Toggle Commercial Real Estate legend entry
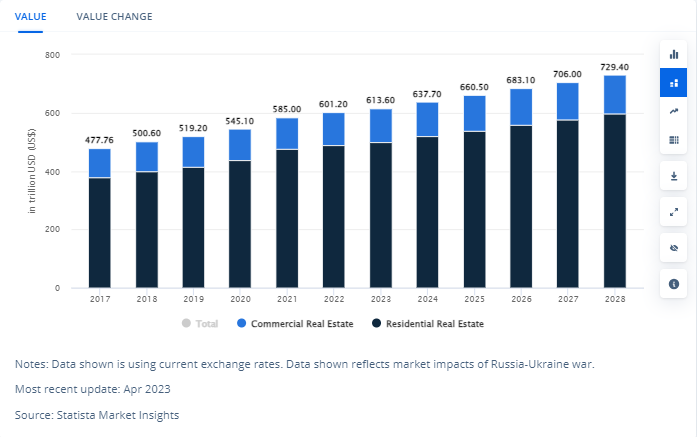The height and width of the screenshot is (437, 697). point(293,324)
